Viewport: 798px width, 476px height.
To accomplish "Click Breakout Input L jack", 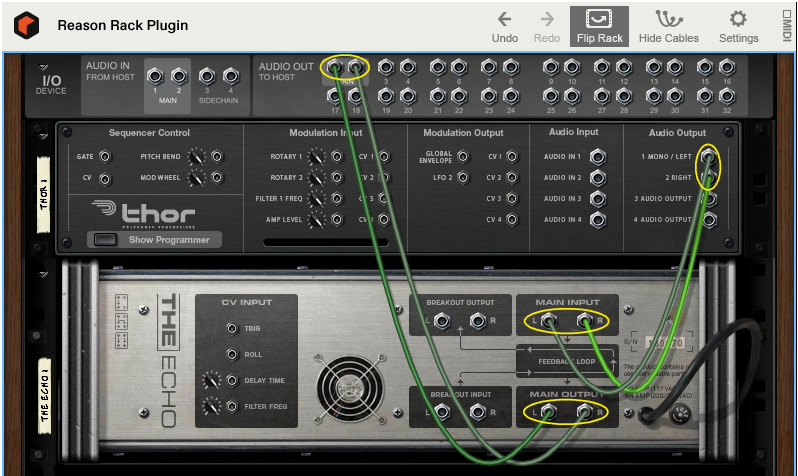I will click(441, 411).
